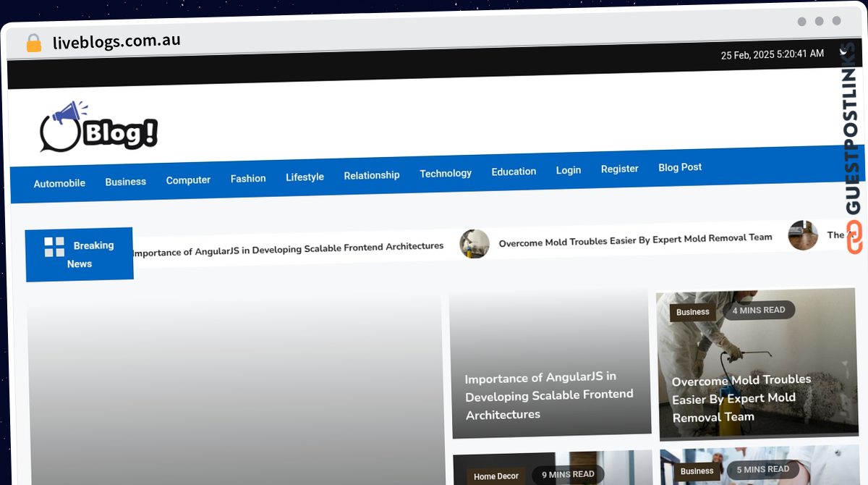
Task: Select Computer from the navigation bar
Action: 188,180
